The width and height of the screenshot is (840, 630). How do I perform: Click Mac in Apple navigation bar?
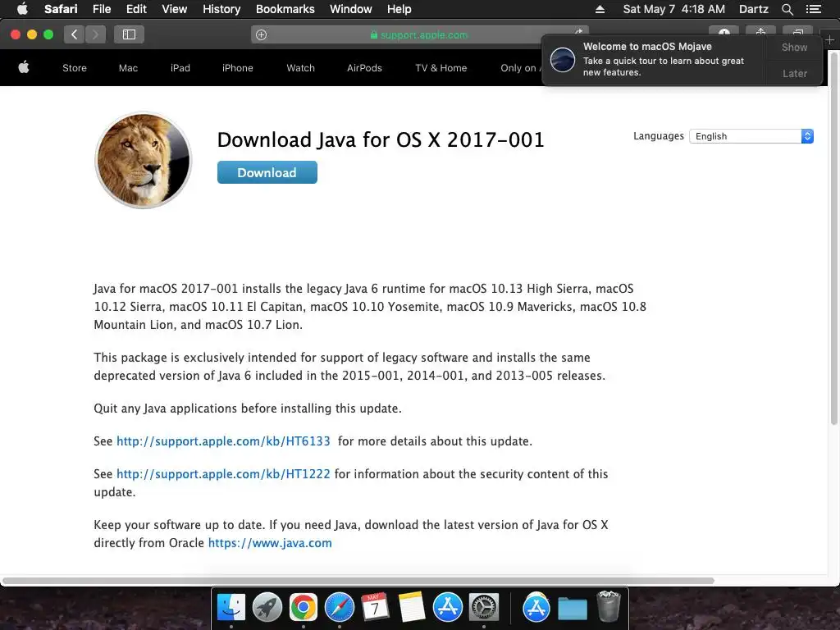(128, 68)
